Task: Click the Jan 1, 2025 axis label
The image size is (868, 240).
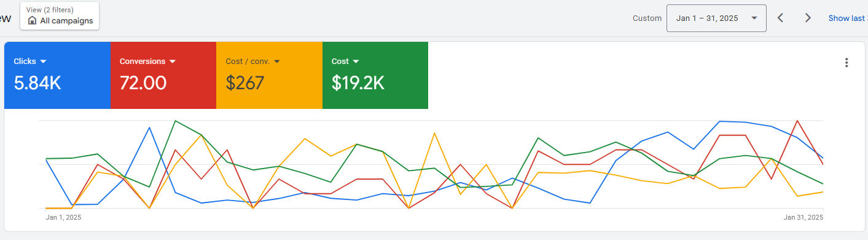Action: 63,217
